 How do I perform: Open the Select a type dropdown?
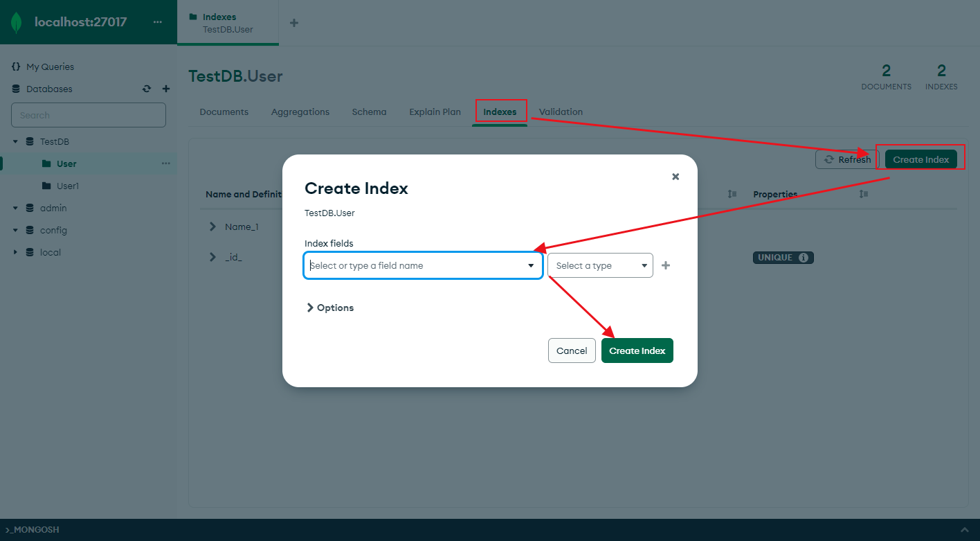[600, 265]
